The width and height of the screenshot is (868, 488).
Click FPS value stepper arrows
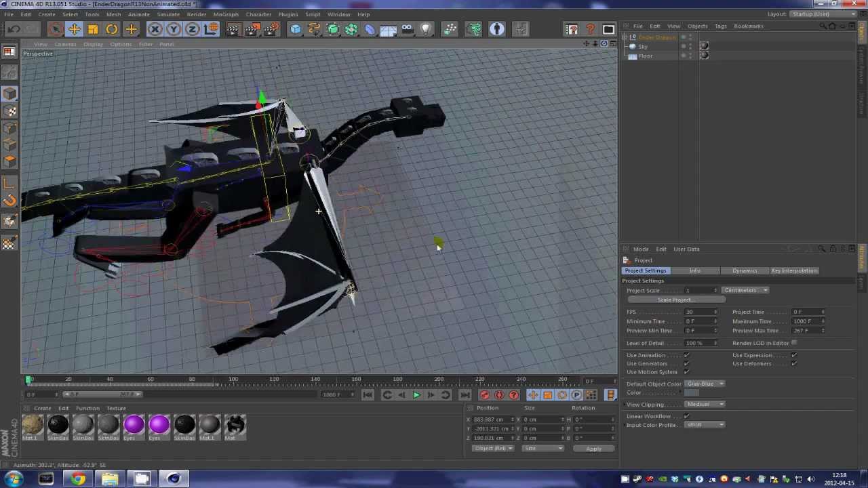(x=715, y=312)
